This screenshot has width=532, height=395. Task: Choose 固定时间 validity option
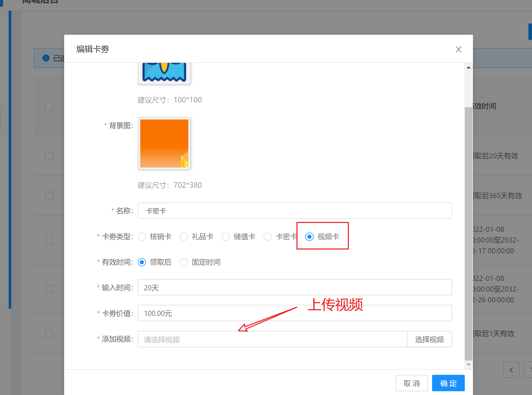coord(184,262)
